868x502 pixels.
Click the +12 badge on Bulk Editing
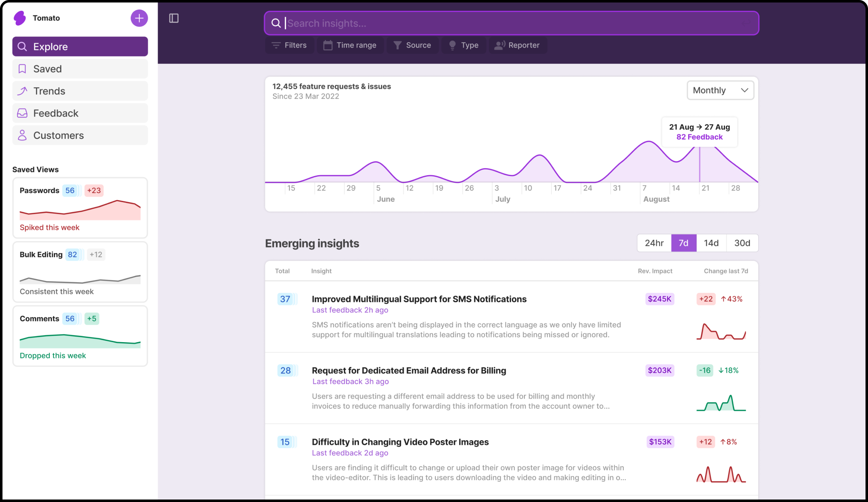click(x=96, y=254)
